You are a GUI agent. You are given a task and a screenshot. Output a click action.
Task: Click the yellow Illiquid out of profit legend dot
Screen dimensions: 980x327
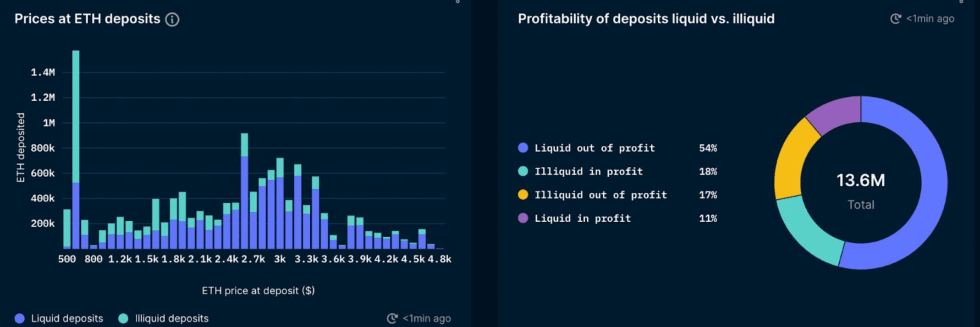tap(523, 195)
